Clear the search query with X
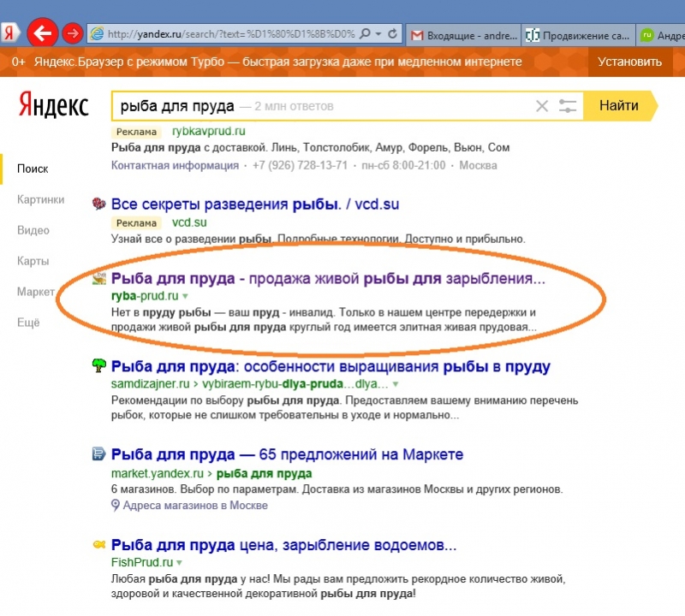This screenshot has width=685, height=616. pyautogui.click(x=542, y=105)
